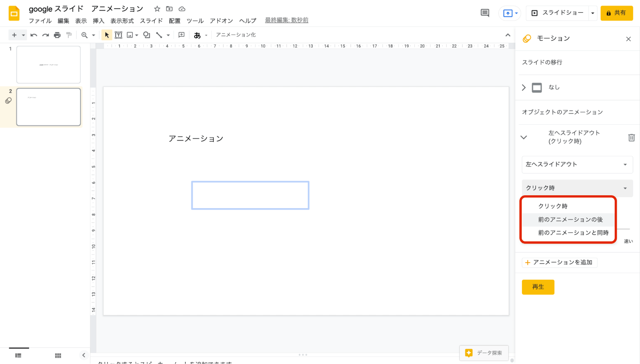
Task: Open line type dropdown arrow
Action: [168, 35]
